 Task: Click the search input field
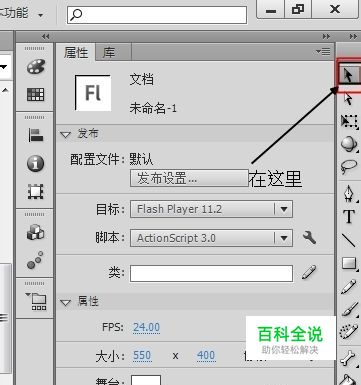(x=157, y=15)
